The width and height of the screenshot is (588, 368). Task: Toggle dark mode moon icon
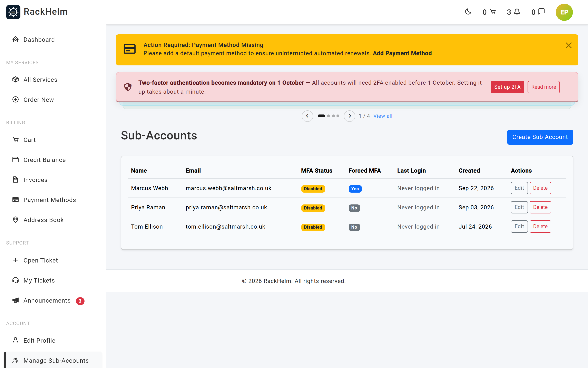468,12
